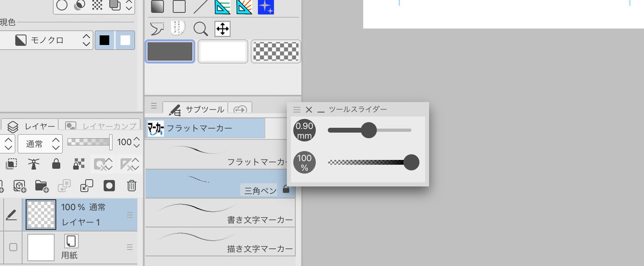Click the opacity 100 stepper arrows
Screen dimensions: 644x266
point(137,143)
